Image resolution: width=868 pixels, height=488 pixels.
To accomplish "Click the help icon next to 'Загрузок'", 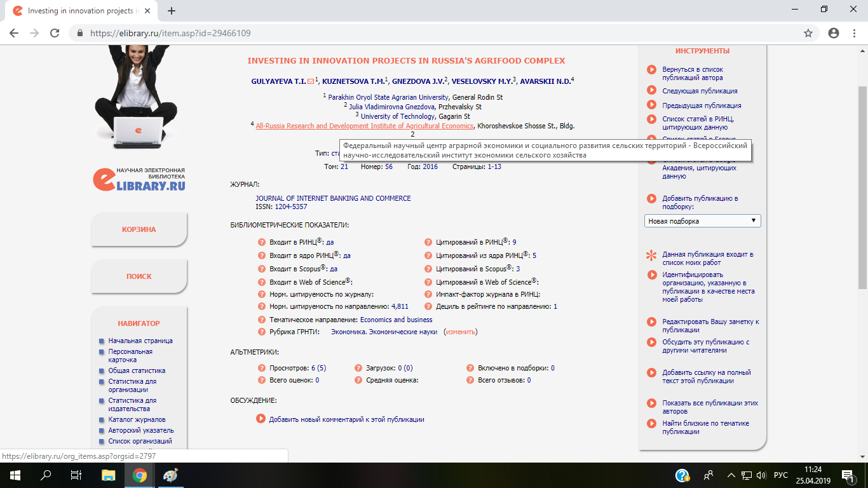I will pos(358,368).
